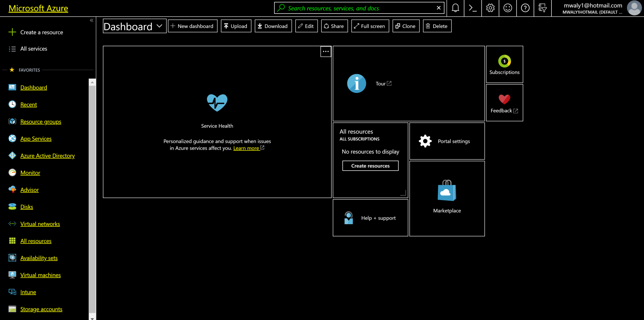Open the Dashboard link in favorites
The height and width of the screenshot is (320, 644).
pos(34,87)
